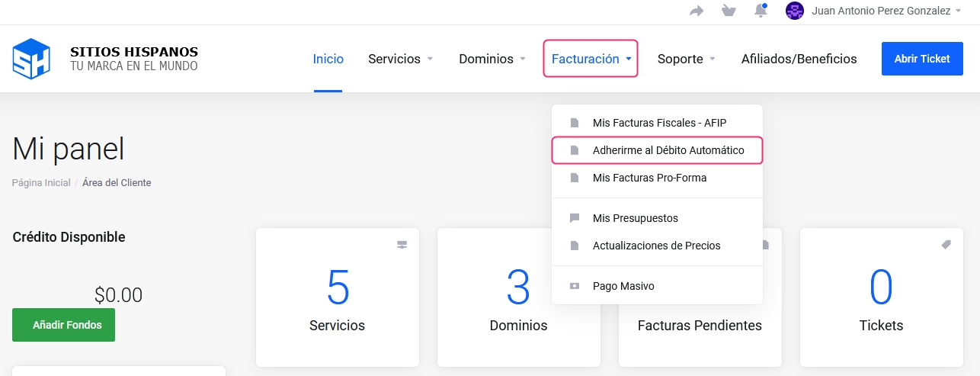The image size is (980, 376).
Task: Expand the Servicios dropdown menu
Action: click(400, 59)
